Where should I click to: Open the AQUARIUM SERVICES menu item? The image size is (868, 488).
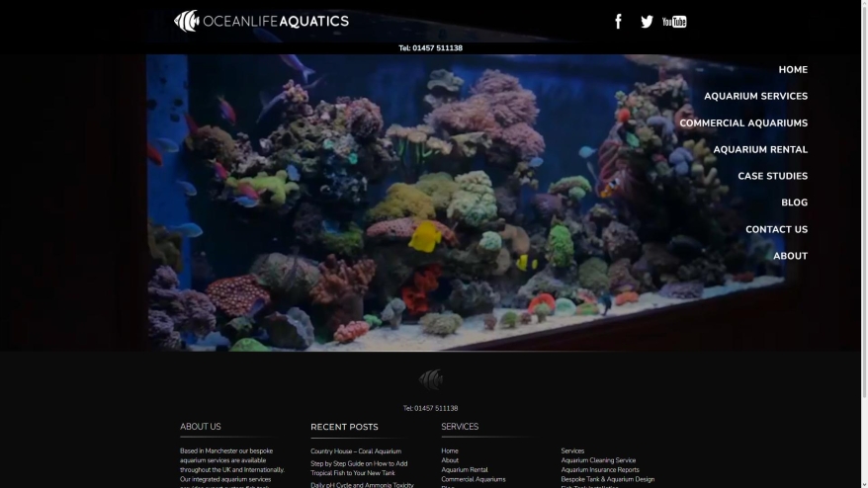point(755,96)
